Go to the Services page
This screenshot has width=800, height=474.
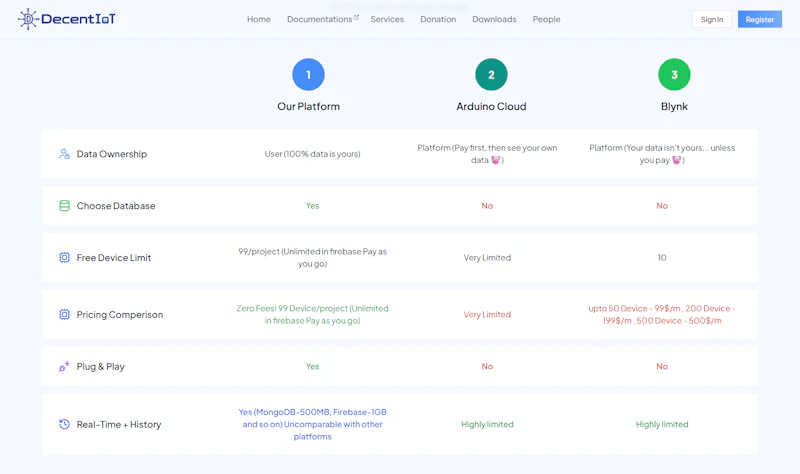click(x=387, y=19)
